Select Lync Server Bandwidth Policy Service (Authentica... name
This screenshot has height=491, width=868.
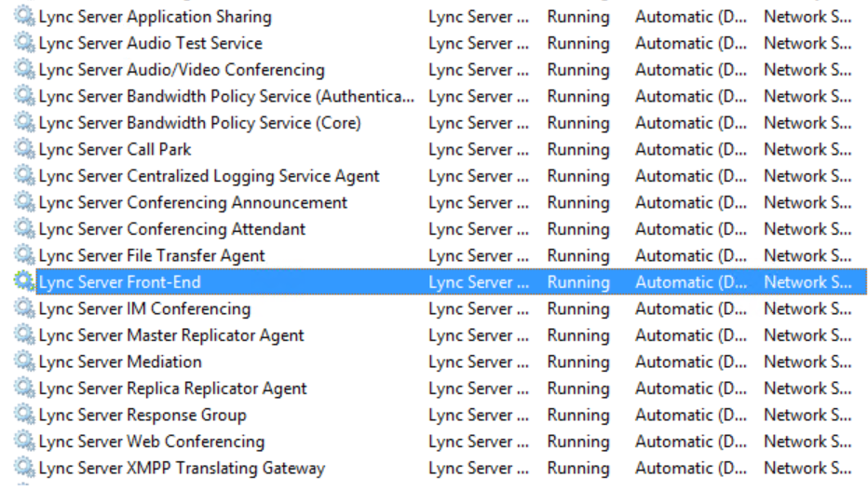[x=226, y=97]
